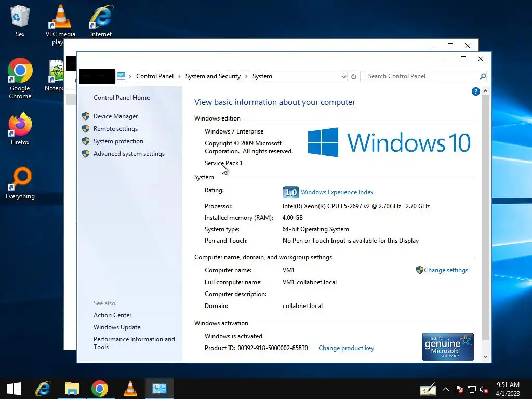Open the Notepad++ desktop shortcut
Viewport: 532px width, 399px height.
56,75
